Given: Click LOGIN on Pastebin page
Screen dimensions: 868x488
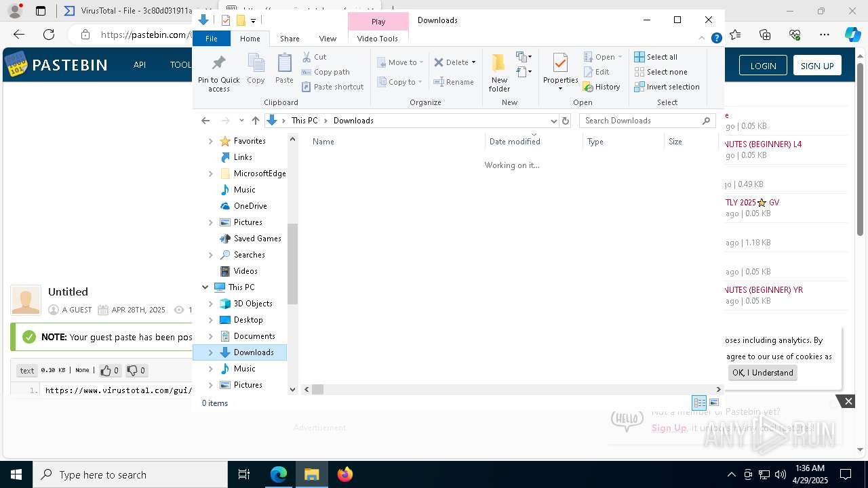Looking at the screenshot, I should pyautogui.click(x=763, y=66).
